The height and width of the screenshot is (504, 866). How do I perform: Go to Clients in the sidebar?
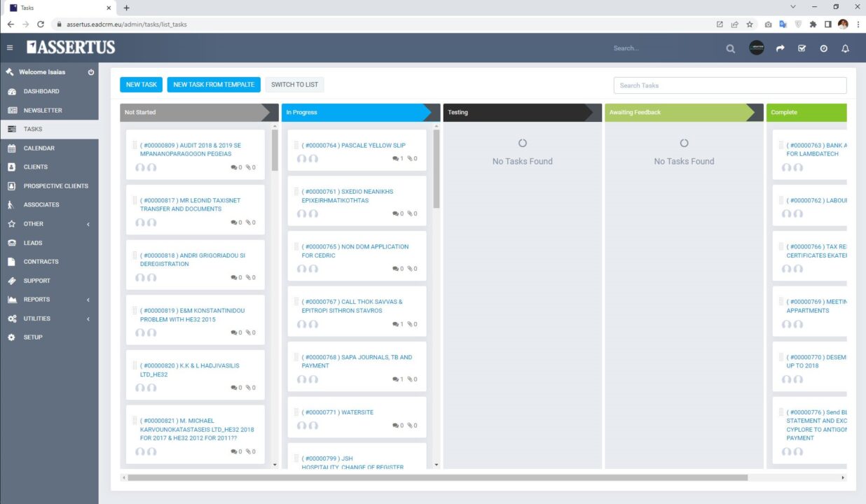pos(35,167)
